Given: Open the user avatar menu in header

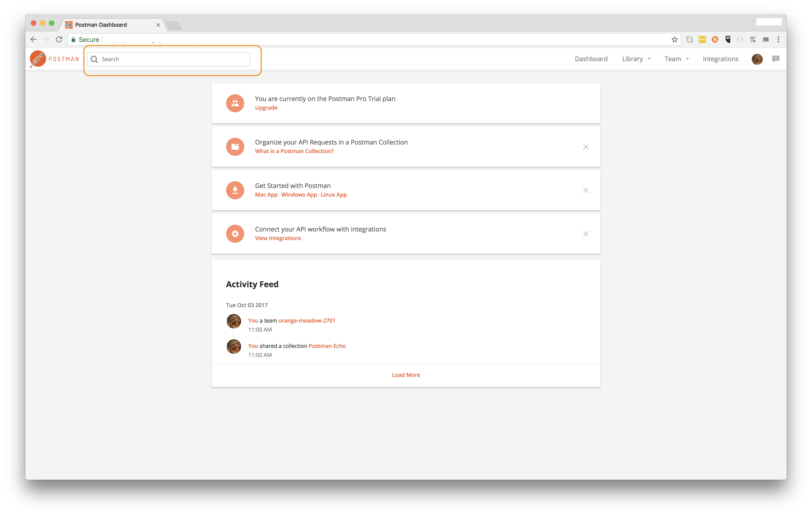Looking at the screenshot, I should [x=757, y=59].
